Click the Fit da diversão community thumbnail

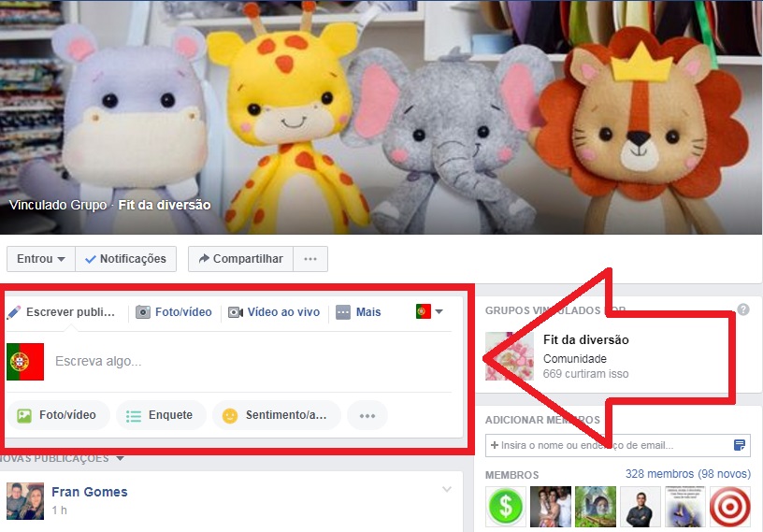pos(510,356)
